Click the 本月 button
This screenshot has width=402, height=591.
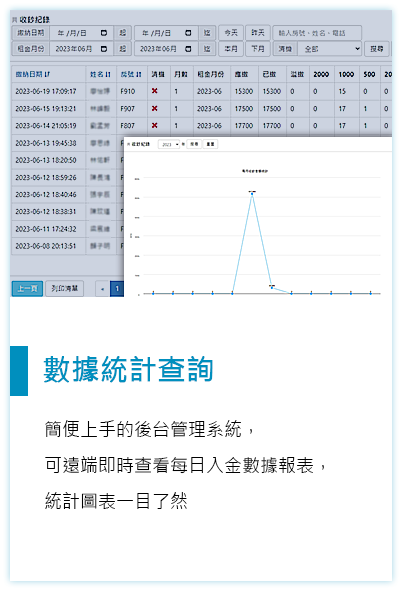coord(231,49)
